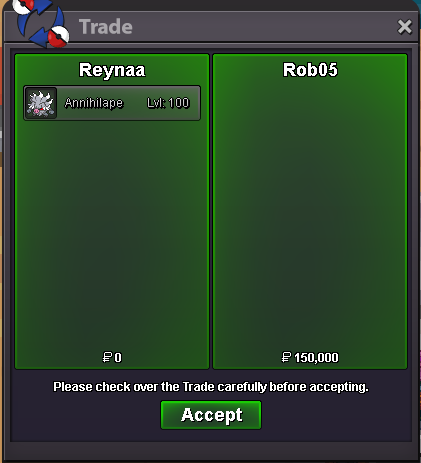This screenshot has height=463, width=421.
Task: Click the 'Please check over the Trade' warning text
Action: coord(211,387)
